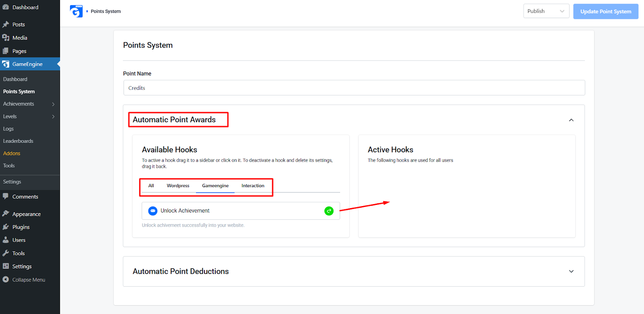The image size is (644, 314).
Task: Open Leaderboards in GameEngine submenu
Action: pyautogui.click(x=18, y=141)
